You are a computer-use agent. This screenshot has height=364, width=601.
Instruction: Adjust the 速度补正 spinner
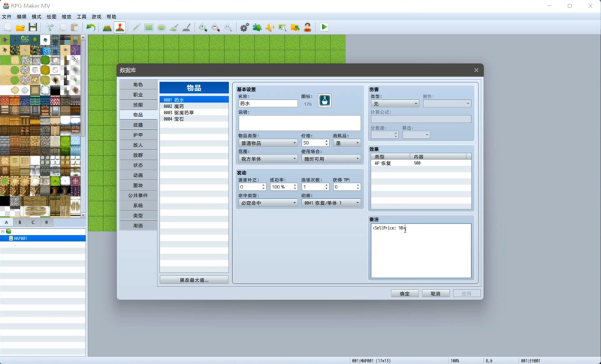[x=264, y=187]
